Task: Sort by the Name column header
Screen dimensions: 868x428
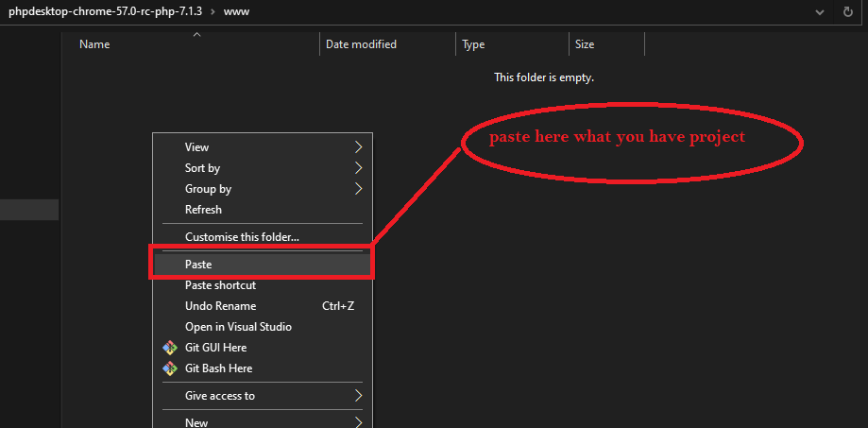Action: click(94, 44)
